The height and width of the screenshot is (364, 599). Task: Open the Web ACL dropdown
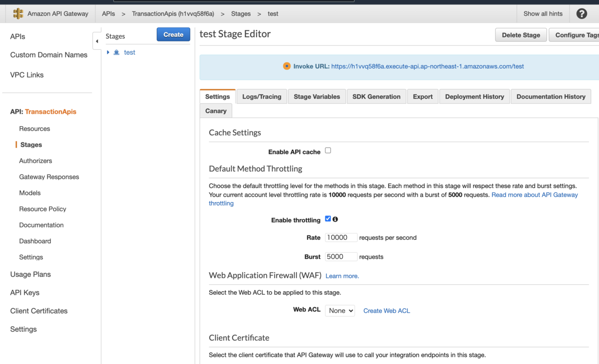(340, 311)
